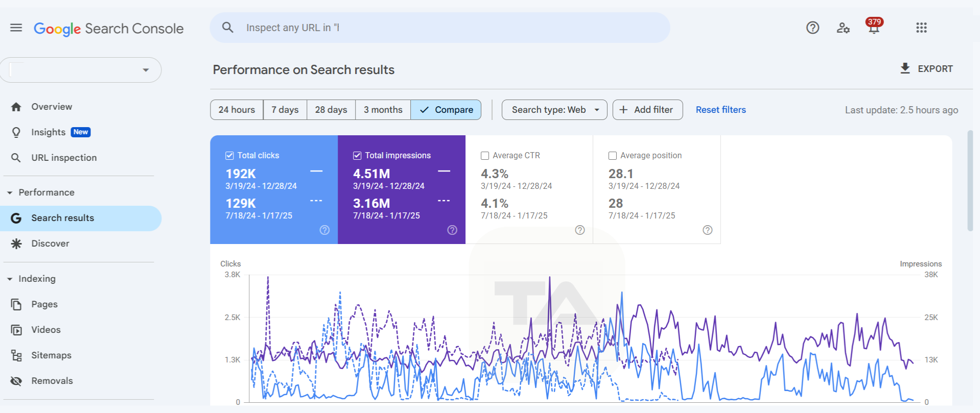Click help icon in Total clicks card
This screenshot has height=413, width=980.
pos(324,230)
